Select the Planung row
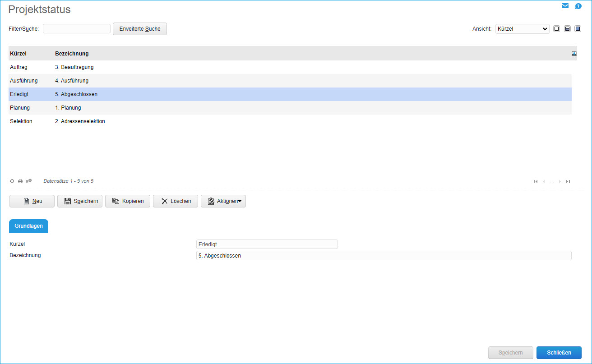This screenshot has height=364, width=592. [x=290, y=108]
